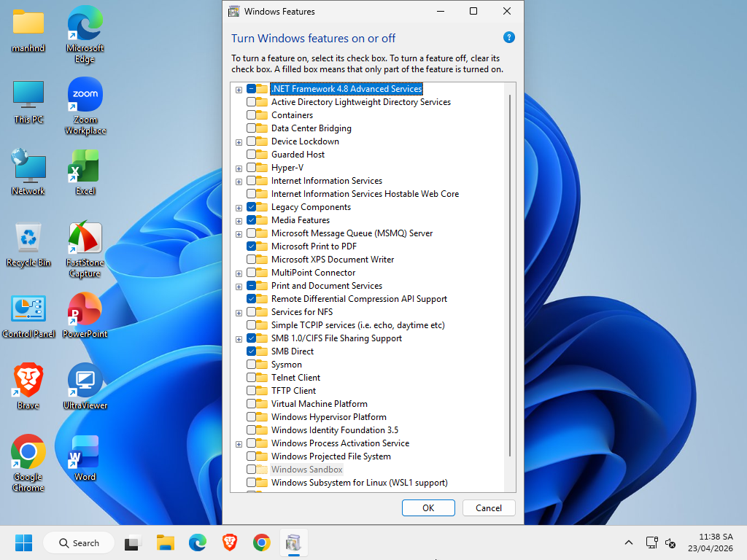
Task: Enable the TFTP Client feature
Action: pos(252,390)
